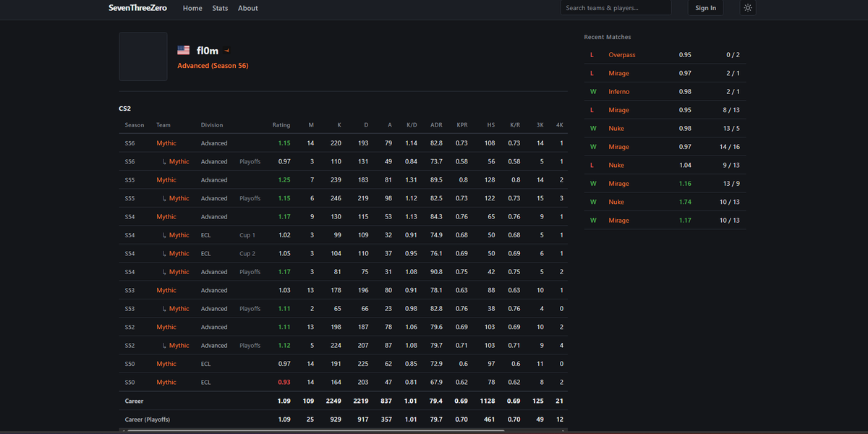The height and width of the screenshot is (434, 868).
Task: Open Mythic team in S55 Playoffs row
Action: coord(179,198)
